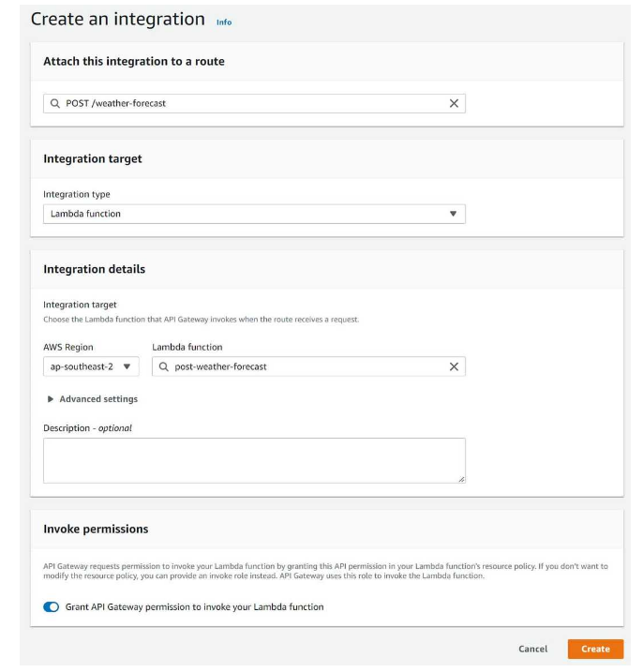Click the magnifier icon in the Lambda function field

coord(164,366)
